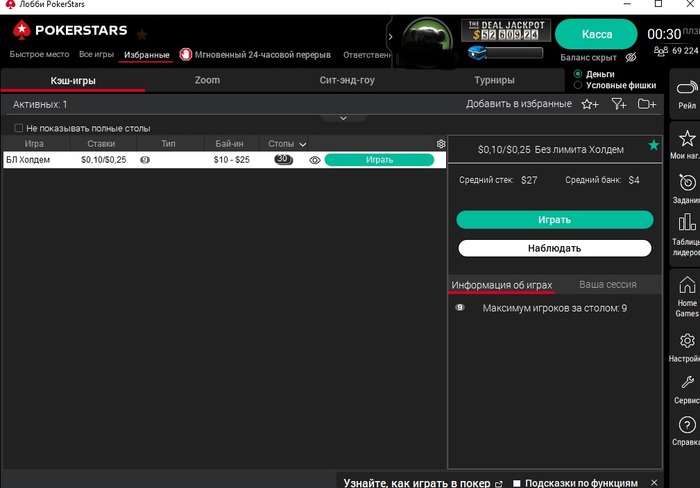Switch to Zoom tab
Screen dimensions: 700x488
207,80
